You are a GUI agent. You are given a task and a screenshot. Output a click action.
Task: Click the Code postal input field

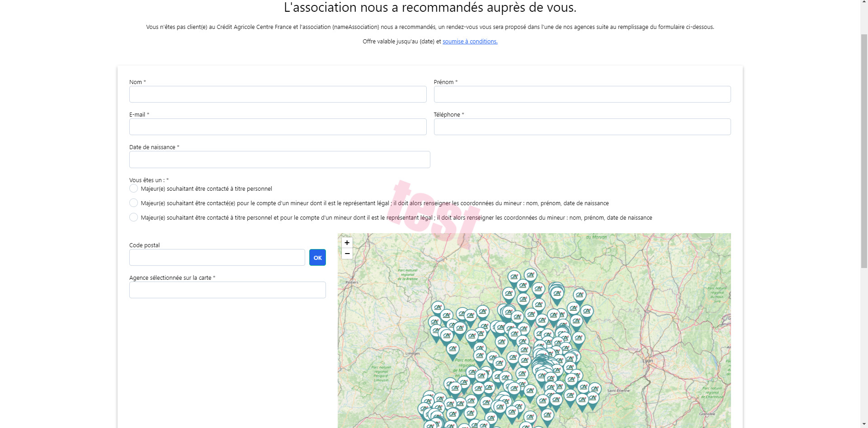(x=217, y=257)
